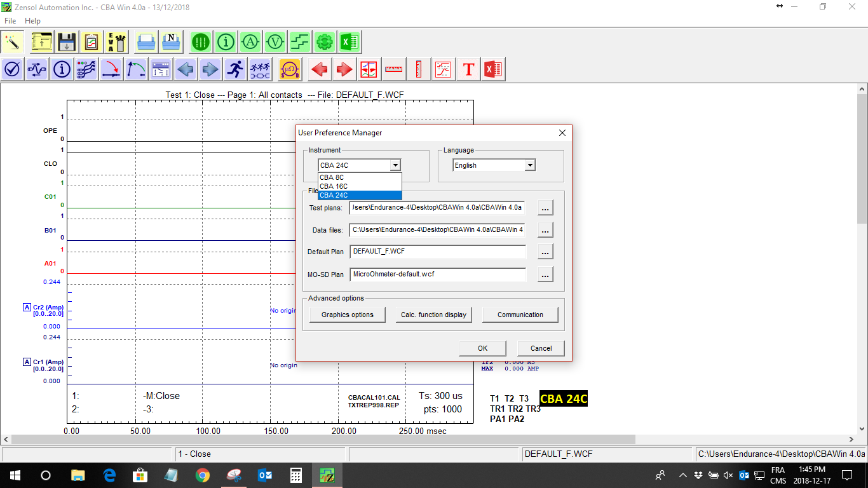Image resolution: width=868 pixels, height=488 pixels.
Task: Click the green voltmeter 'V' circle icon
Action: click(275, 43)
